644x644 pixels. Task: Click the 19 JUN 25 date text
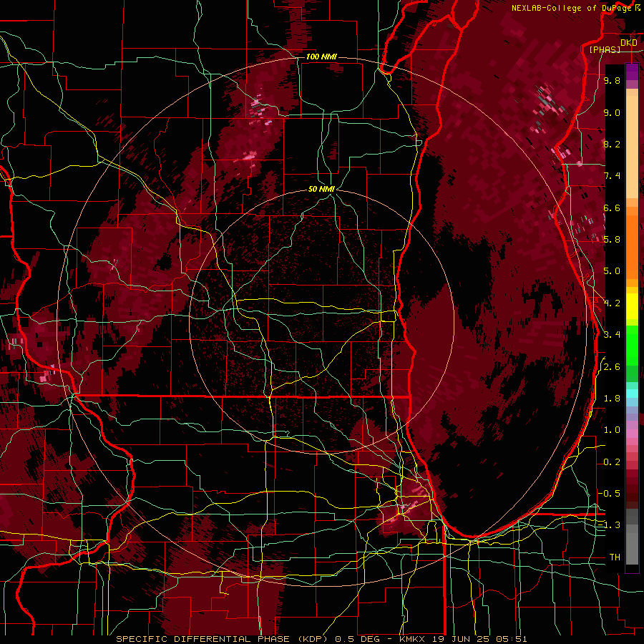pyautogui.click(x=462, y=639)
